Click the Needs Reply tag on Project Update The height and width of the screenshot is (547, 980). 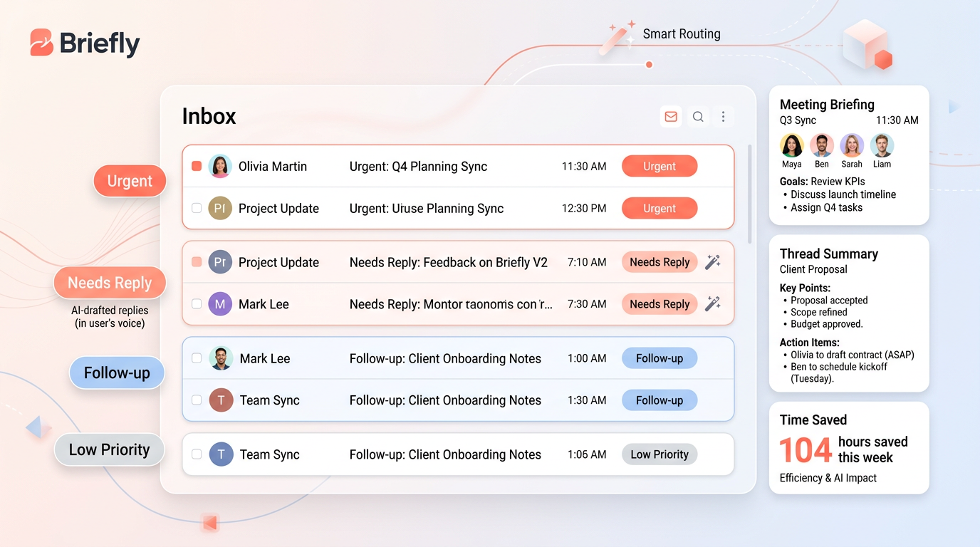659,262
